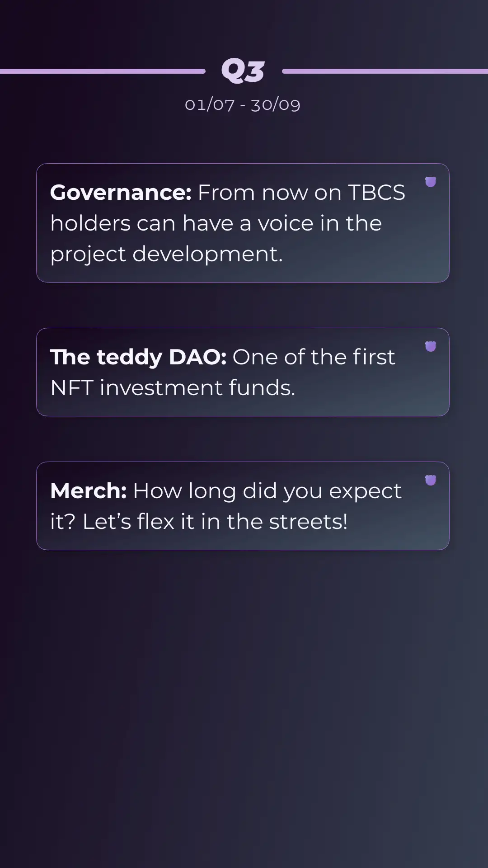Click the purple line left of Q3

click(103, 71)
